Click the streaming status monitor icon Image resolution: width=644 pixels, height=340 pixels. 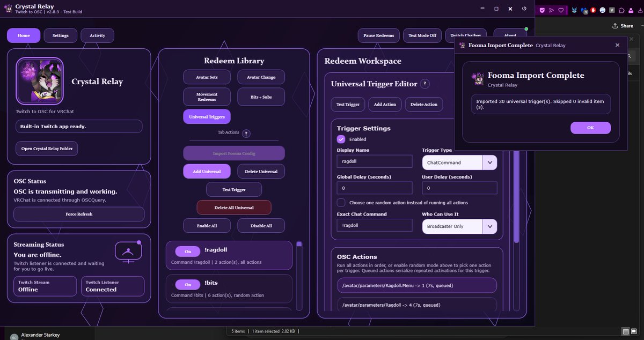[128, 251]
